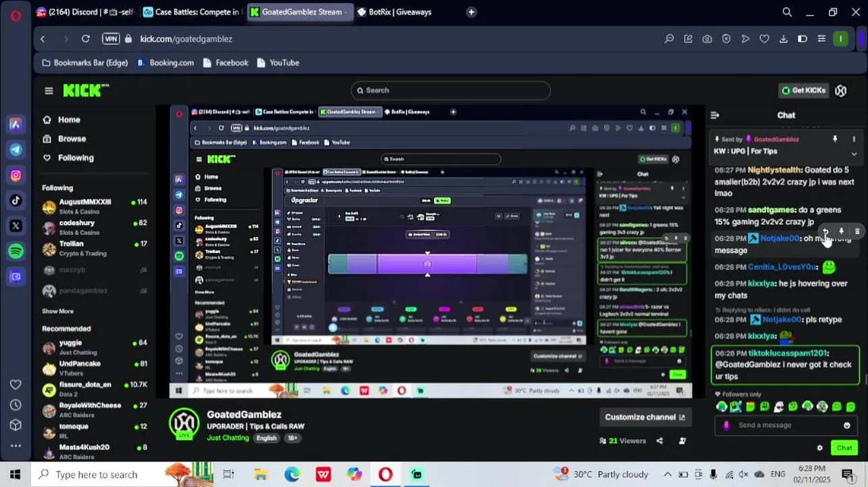Share the stream with the share icon
Screen dimensions: 868x487
coord(659,441)
